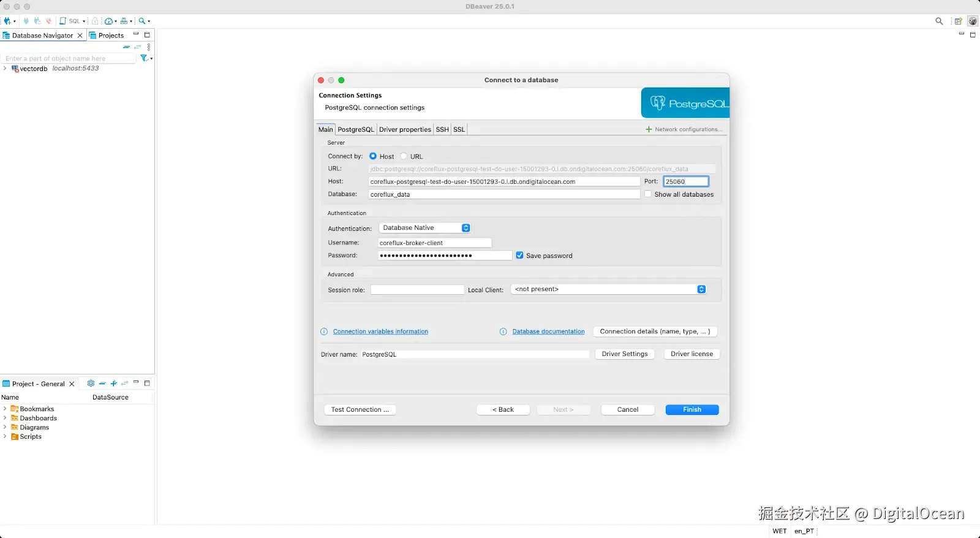Image resolution: width=980 pixels, height=538 pixels.
Task: Expand the Diagrams folder
Action: (5, 427)
